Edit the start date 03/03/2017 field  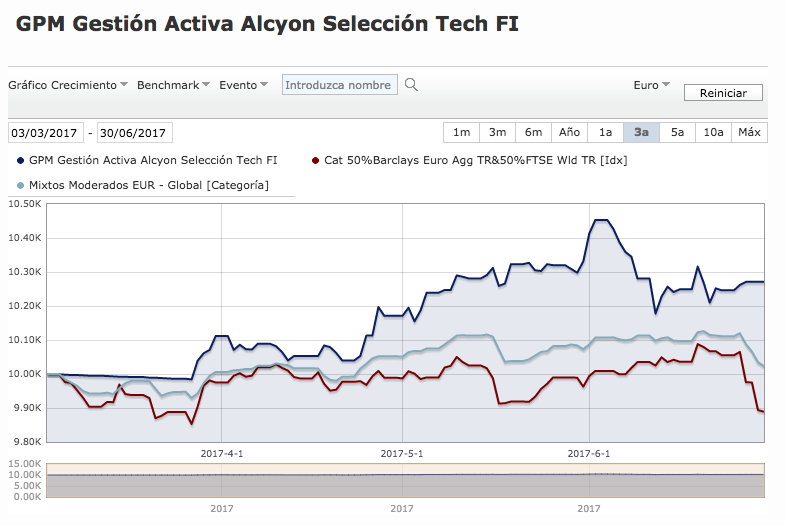click(x=46, y=133)
